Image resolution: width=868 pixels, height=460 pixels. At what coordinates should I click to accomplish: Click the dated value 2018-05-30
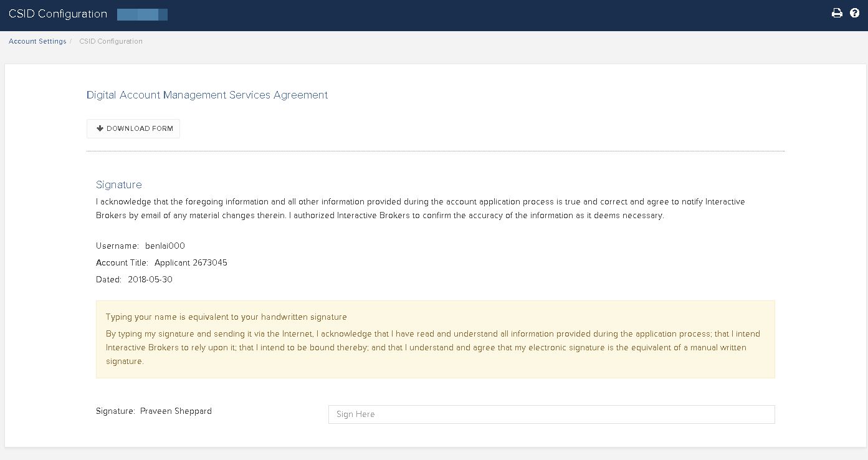point(150,279)
